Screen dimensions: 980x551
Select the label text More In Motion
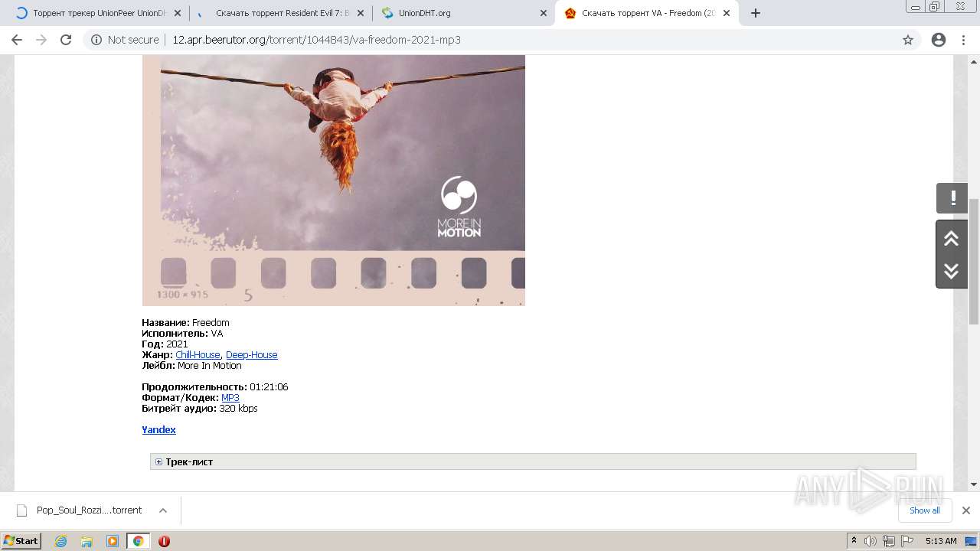click(210, 366)
